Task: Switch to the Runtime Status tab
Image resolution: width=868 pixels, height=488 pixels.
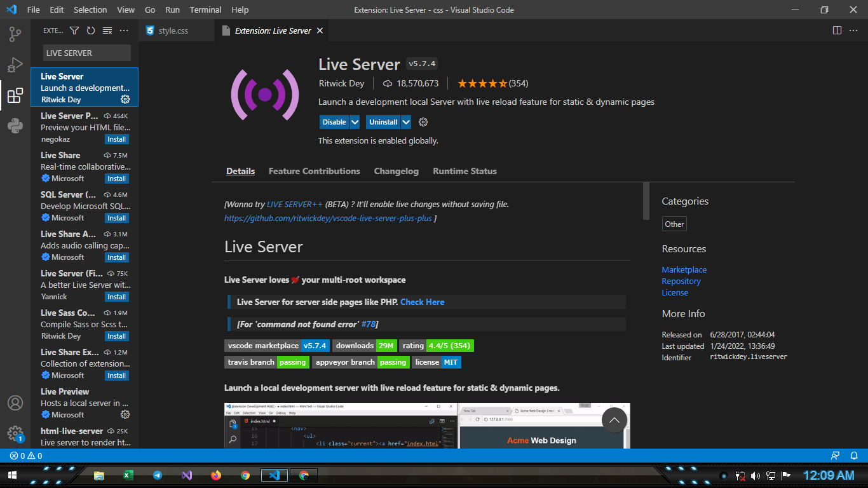Action: pyautogui.click(x=465, y=171)
